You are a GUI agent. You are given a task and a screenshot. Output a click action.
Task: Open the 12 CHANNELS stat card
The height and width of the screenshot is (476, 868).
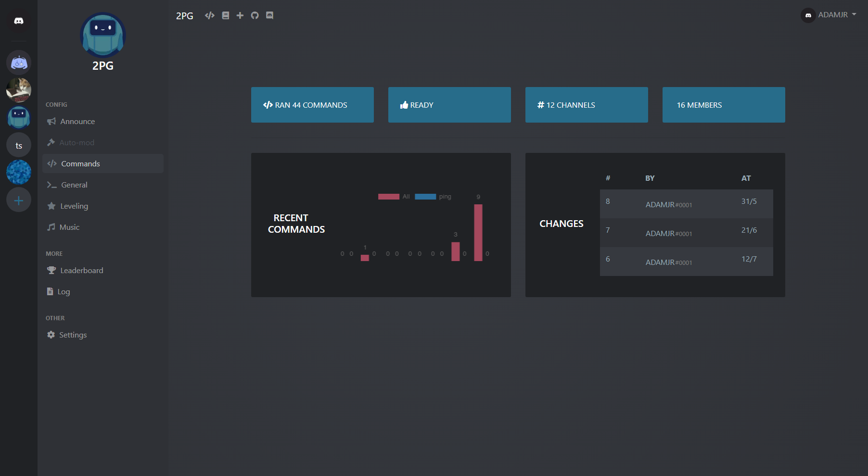586,105
